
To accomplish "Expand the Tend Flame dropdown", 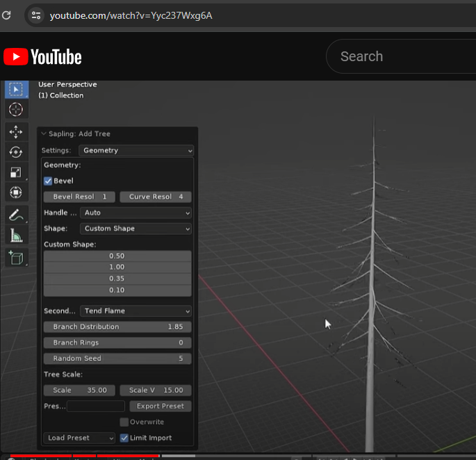I will (x=136, y=311).
